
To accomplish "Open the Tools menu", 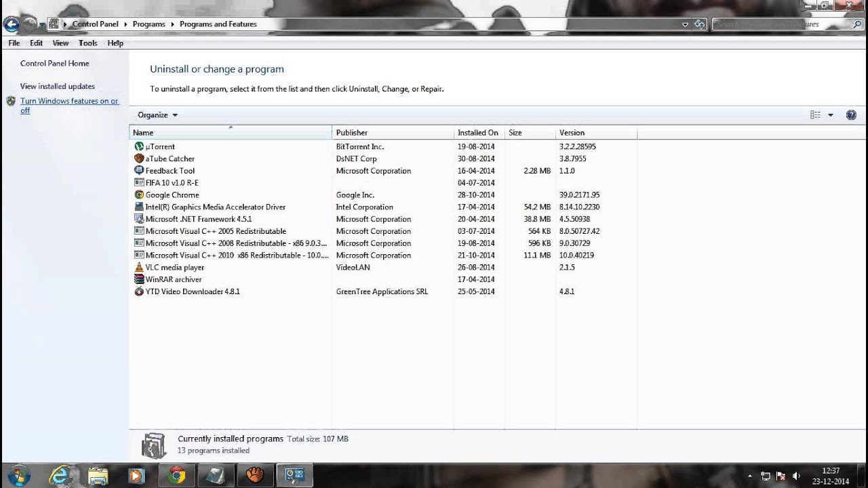I will (x=87, y=43).
